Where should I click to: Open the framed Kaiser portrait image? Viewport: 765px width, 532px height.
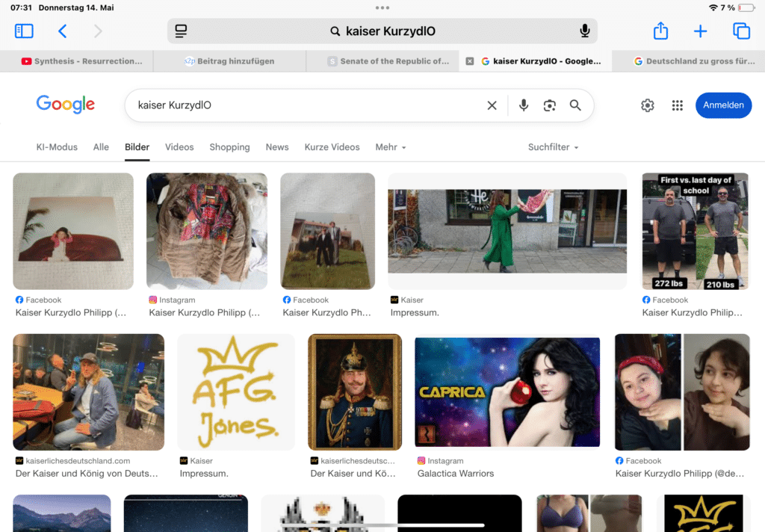pos(355,392)
